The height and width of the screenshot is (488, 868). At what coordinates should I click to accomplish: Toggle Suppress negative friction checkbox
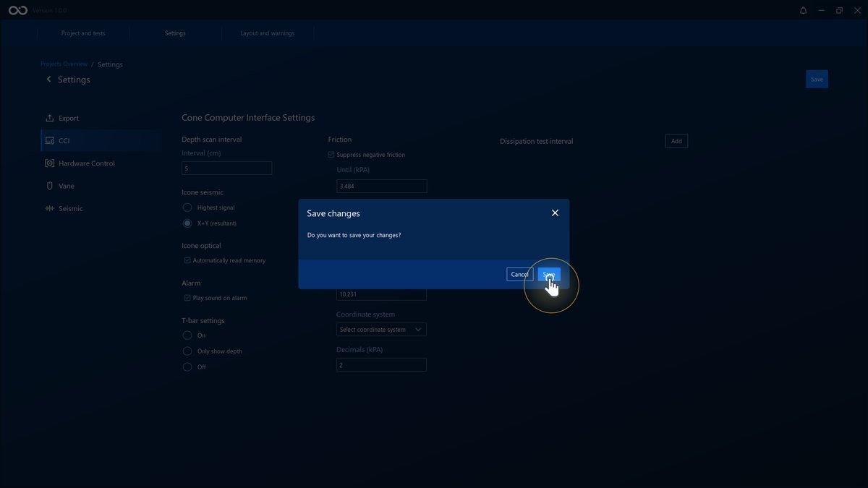331,155
